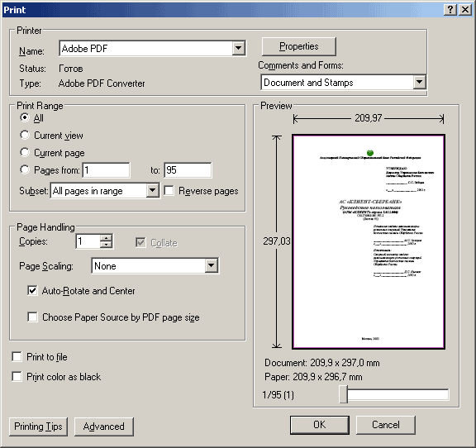Image resolution: width=476 pixels, height=448 pixels.
Task: Close the Print dialog with X
Action: [x=465, y=10]
